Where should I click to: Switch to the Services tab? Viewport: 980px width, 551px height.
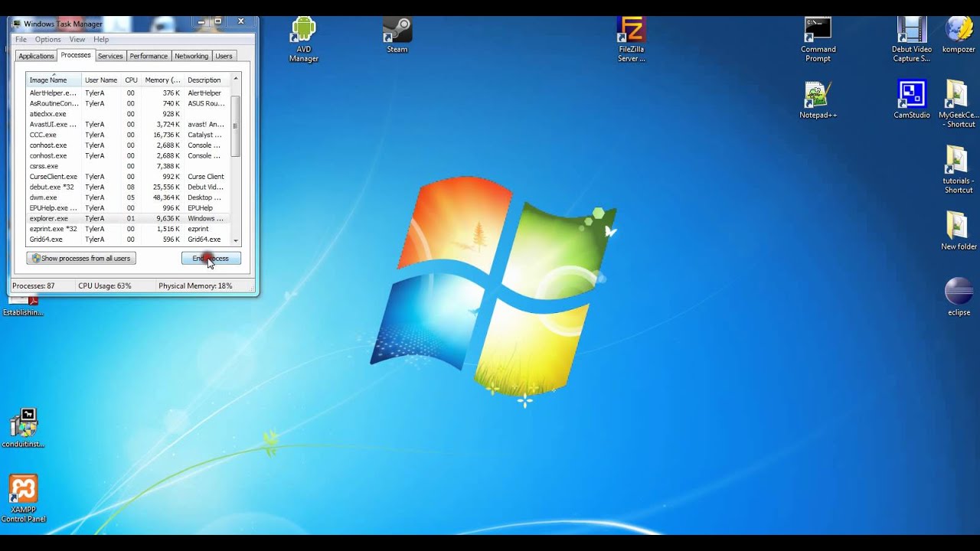[110, 56]
